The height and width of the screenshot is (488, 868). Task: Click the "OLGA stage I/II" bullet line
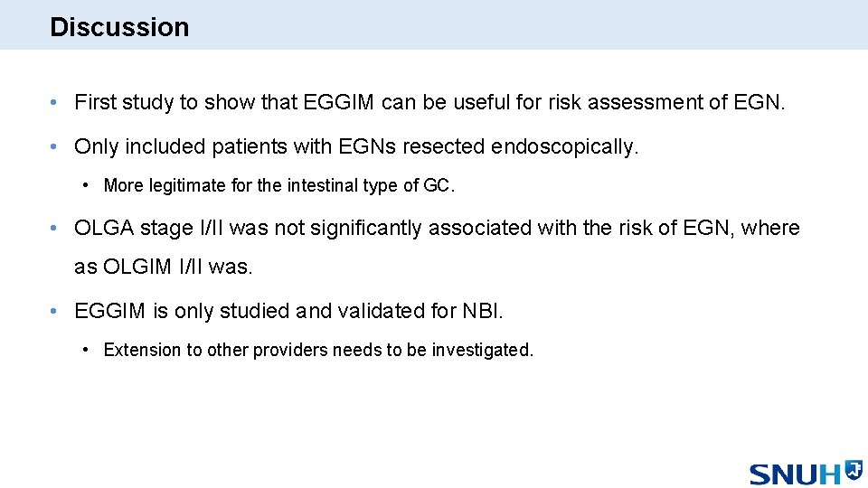(437, 228)
